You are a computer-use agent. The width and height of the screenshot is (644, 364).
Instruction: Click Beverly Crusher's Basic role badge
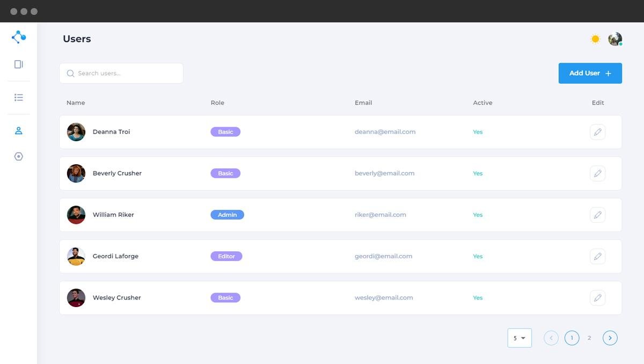(225, 173)
